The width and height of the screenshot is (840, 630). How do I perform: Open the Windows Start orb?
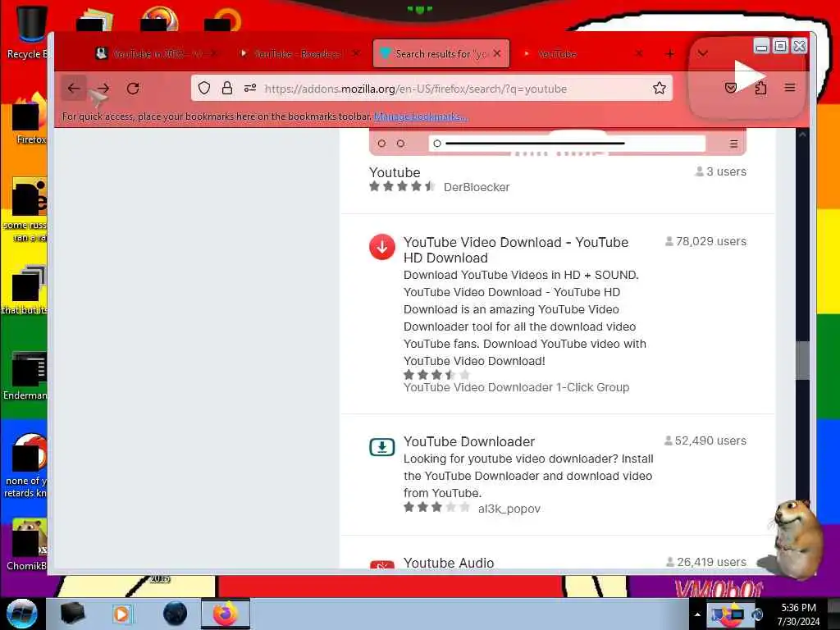tap(21, 614)
